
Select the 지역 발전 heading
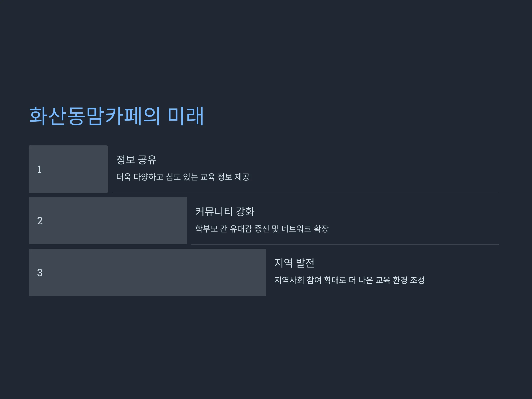(294, 263)
